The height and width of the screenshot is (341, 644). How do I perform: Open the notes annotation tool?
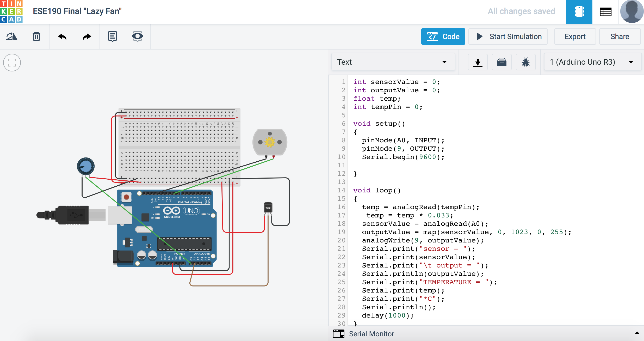[112, 36]
